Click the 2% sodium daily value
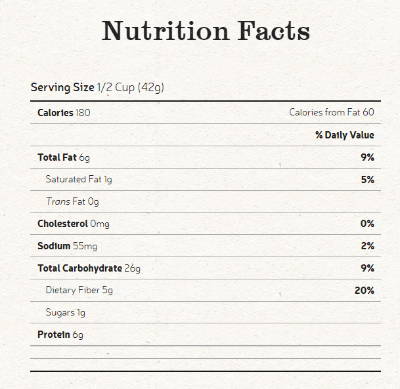400x389 pixels. (367, 246)
